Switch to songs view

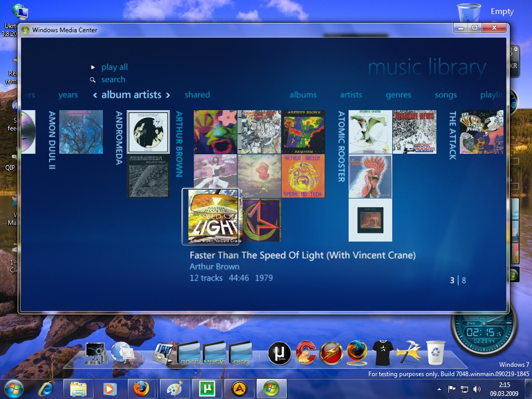[x=445, y=95]
